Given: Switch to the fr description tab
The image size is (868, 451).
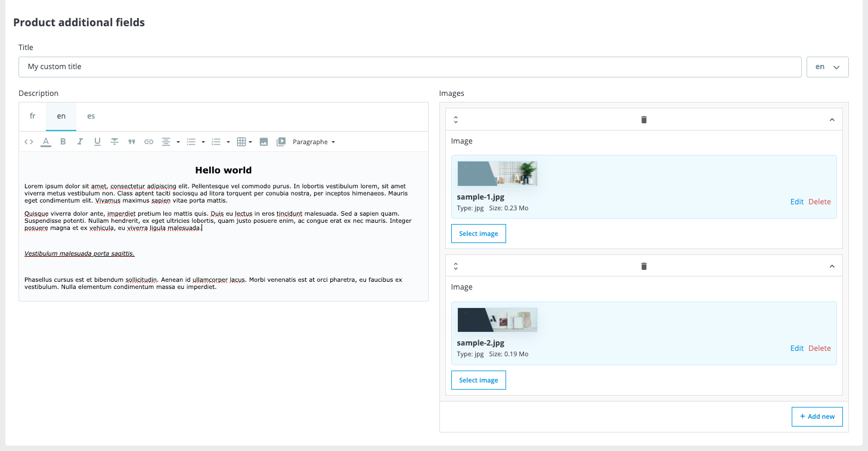Looking at the screenshot, I should (33, 116).
